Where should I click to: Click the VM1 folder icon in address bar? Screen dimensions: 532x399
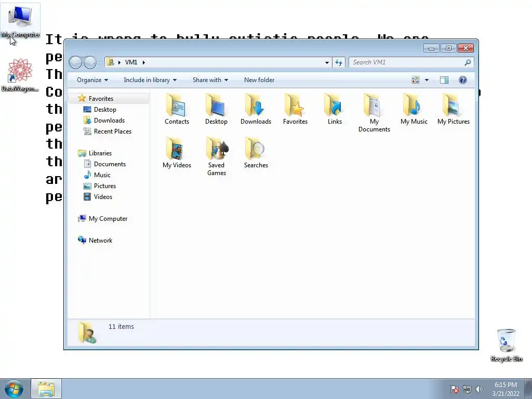(x=110, y=62)
